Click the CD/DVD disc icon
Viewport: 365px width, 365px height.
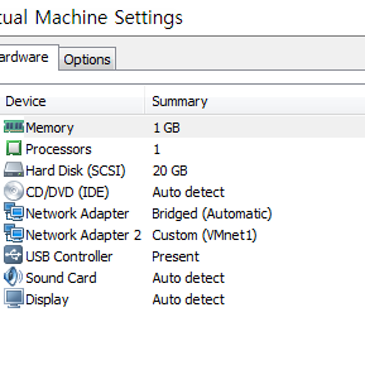point(14,191)
